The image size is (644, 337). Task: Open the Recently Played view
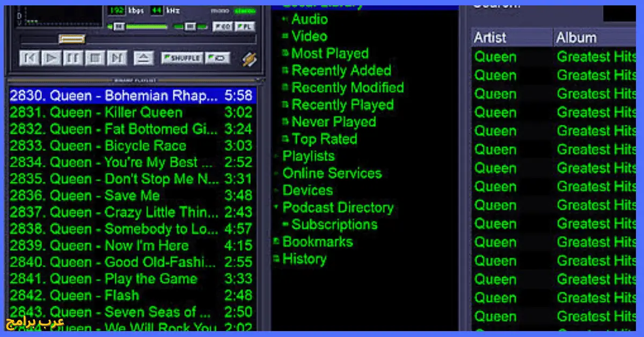tap(342, 105)
